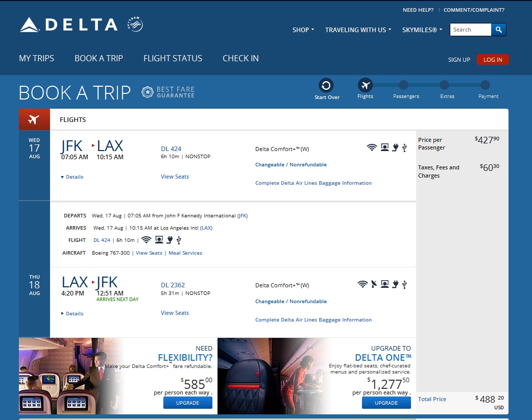This screenshot has width=532, height=420.
Task: Click UPGRADE under Delta One offer
Action: [386, 403]
